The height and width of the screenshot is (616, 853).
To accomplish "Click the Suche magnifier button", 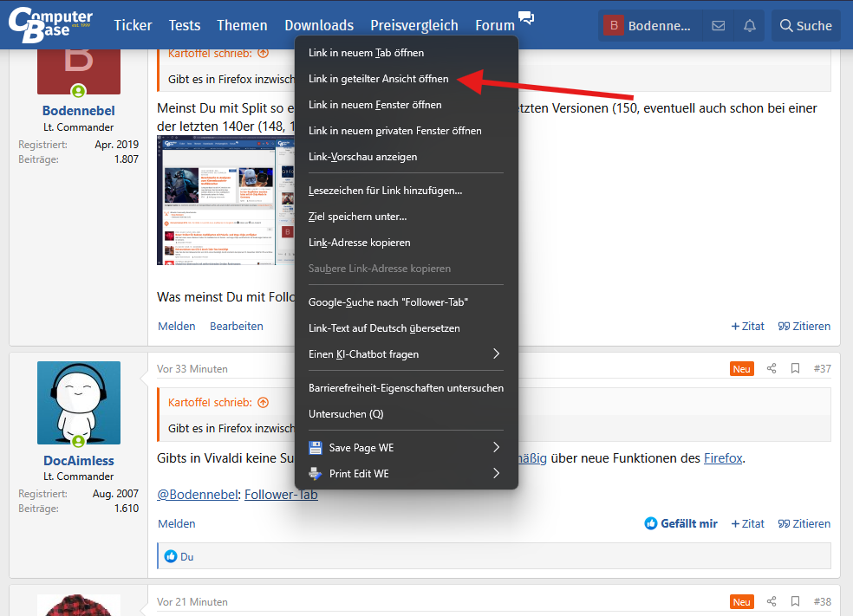I will (805, 25).
